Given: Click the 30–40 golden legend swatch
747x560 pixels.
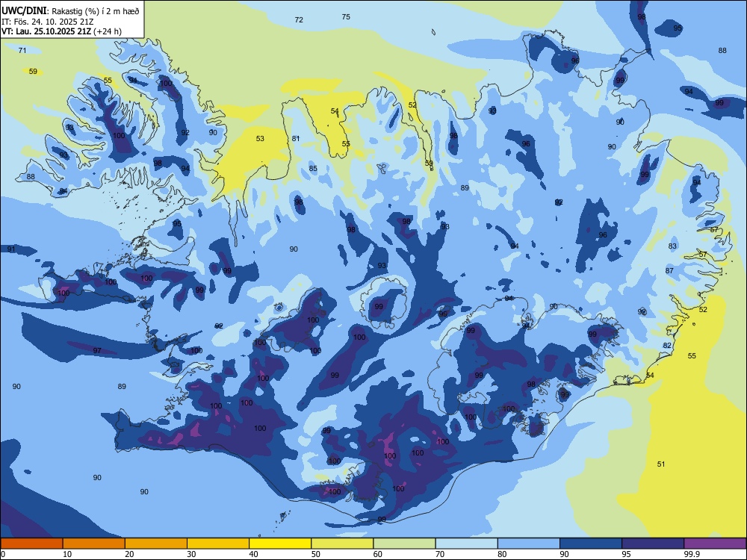Looking at the screenshot, I should pos(218,544).
